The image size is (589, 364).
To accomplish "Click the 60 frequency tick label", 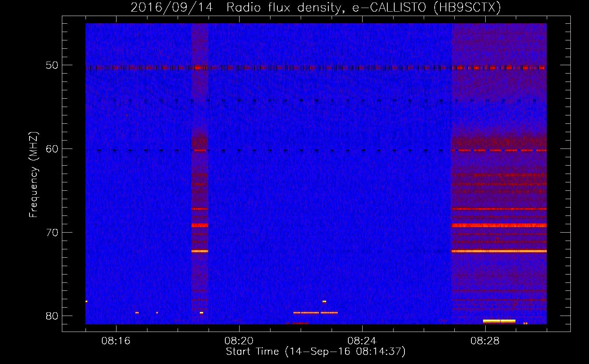I will (52, 149).
